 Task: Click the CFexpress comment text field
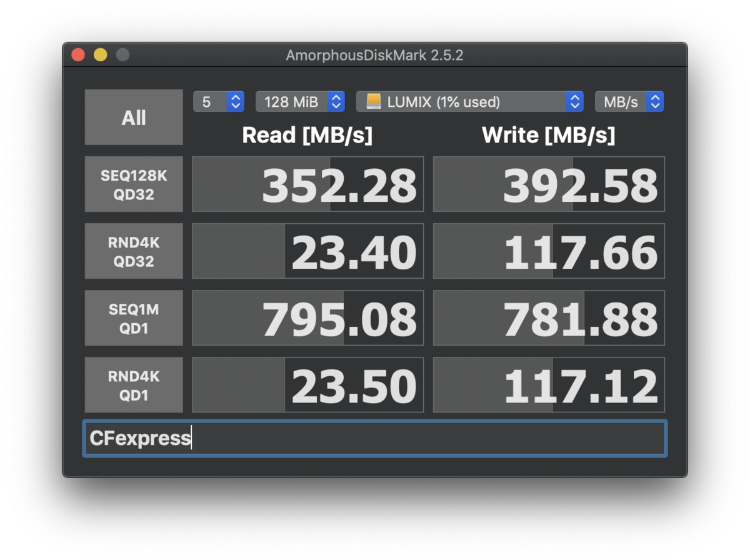click(x=375, y=438)
